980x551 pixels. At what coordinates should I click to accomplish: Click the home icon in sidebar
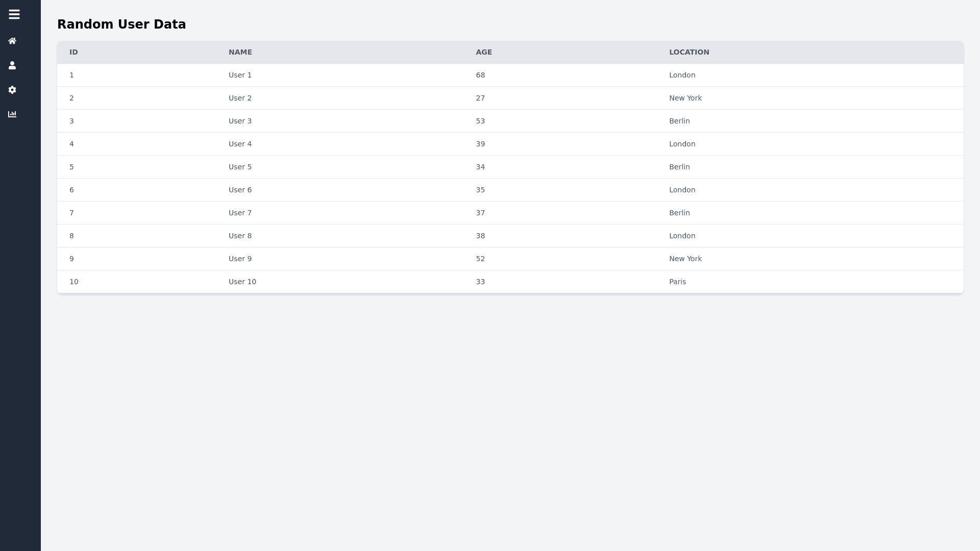pos(12,41)
